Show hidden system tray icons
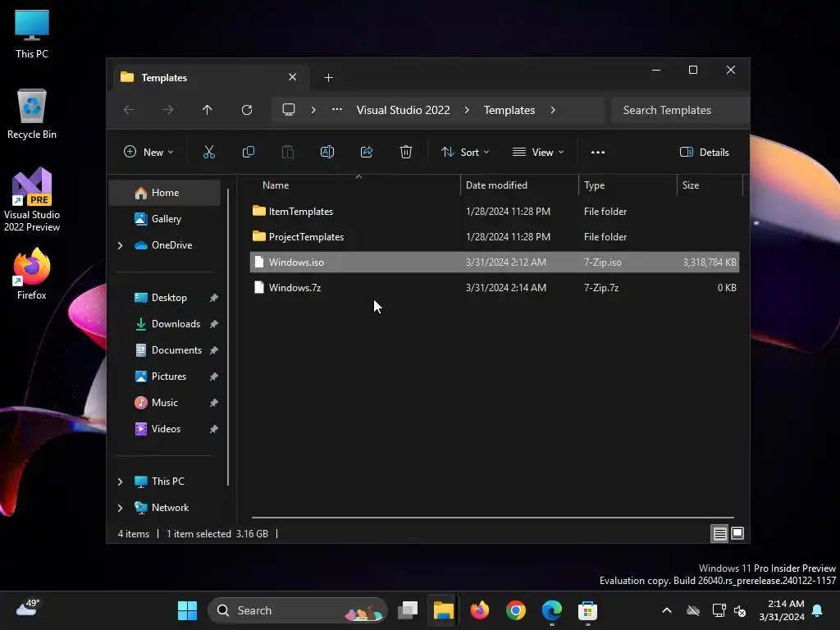 tap(667, 610)
